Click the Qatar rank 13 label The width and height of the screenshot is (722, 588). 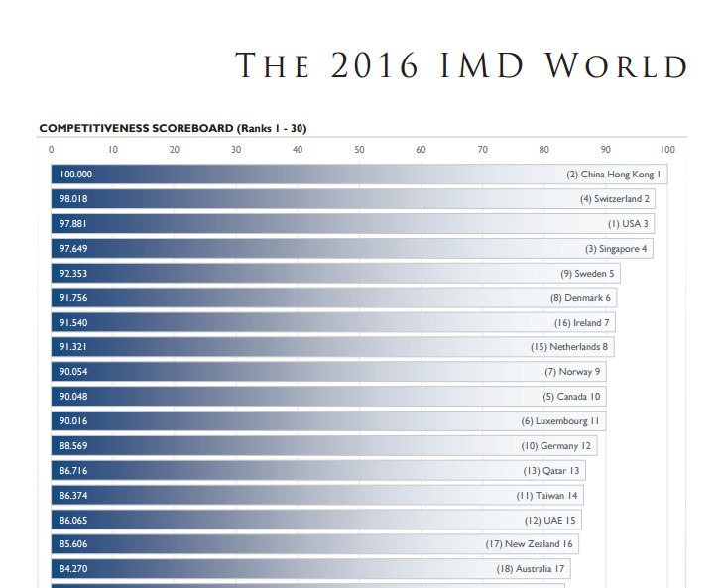tap(552, 471)
